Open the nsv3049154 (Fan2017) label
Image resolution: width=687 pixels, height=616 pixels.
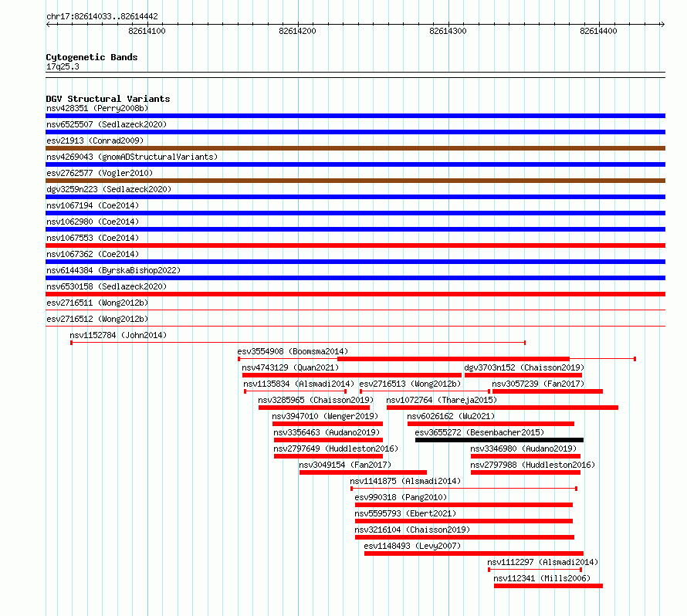click(x=345, y=465)
